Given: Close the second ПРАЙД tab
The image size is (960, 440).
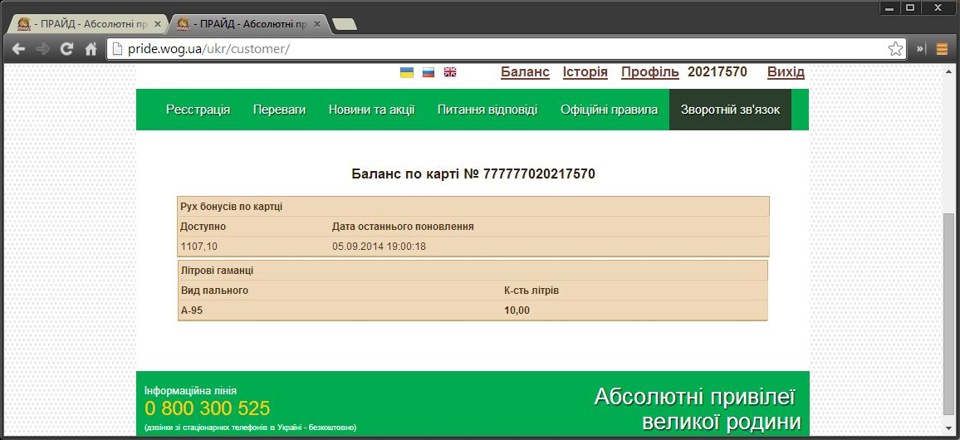Looking at the screenshot, I should point(317,24).
